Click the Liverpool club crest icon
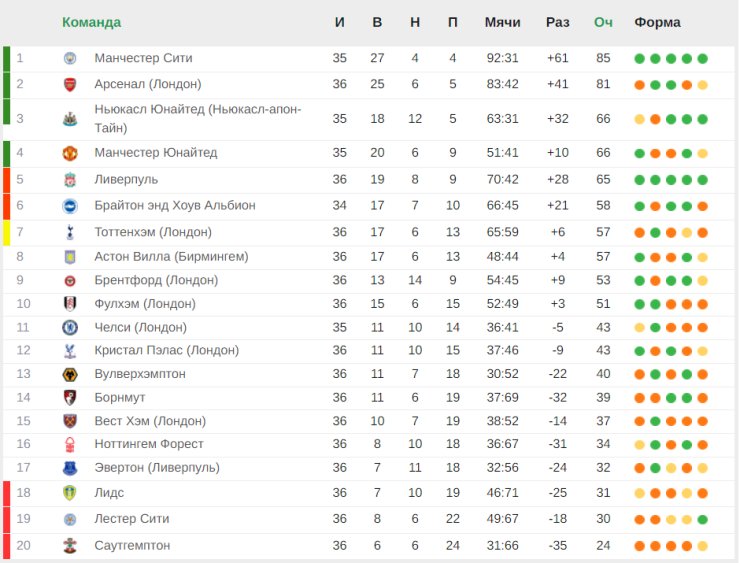Image resolution: width=740 pixels, height=563 pixels. pos(70,180)
